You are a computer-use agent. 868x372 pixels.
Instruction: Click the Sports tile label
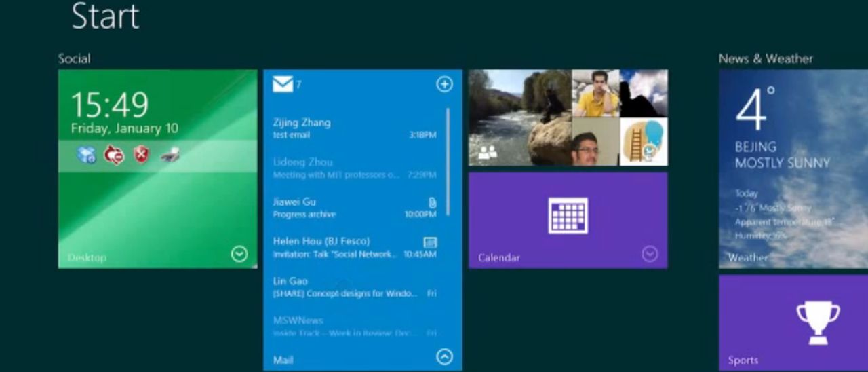click(743, 360)
